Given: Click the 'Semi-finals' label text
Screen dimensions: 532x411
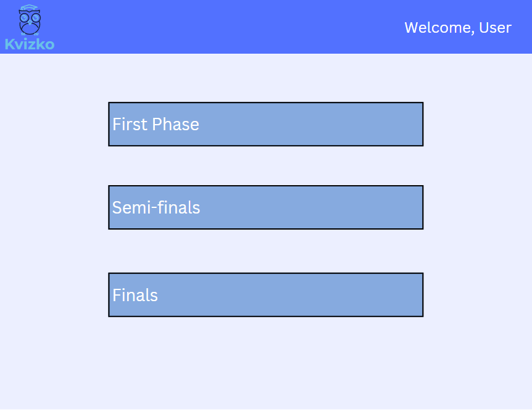Looking at the screenshot, I should pyautogui.click(x=156, y=208).
